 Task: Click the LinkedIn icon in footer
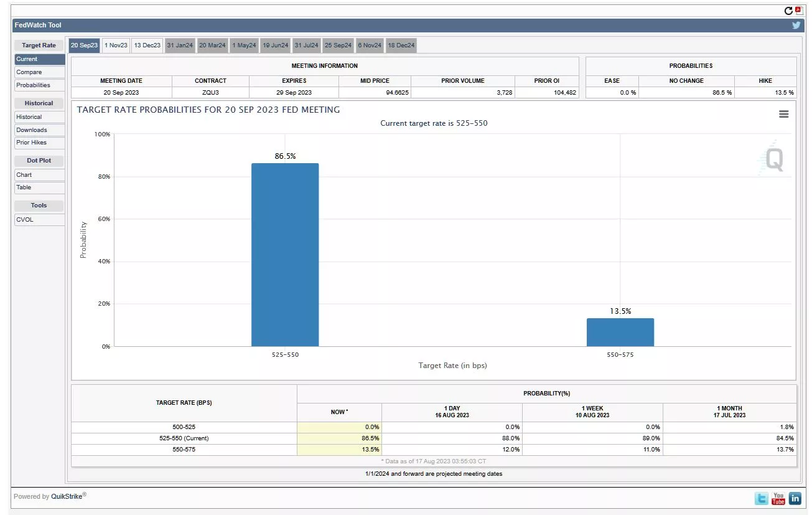795,498
